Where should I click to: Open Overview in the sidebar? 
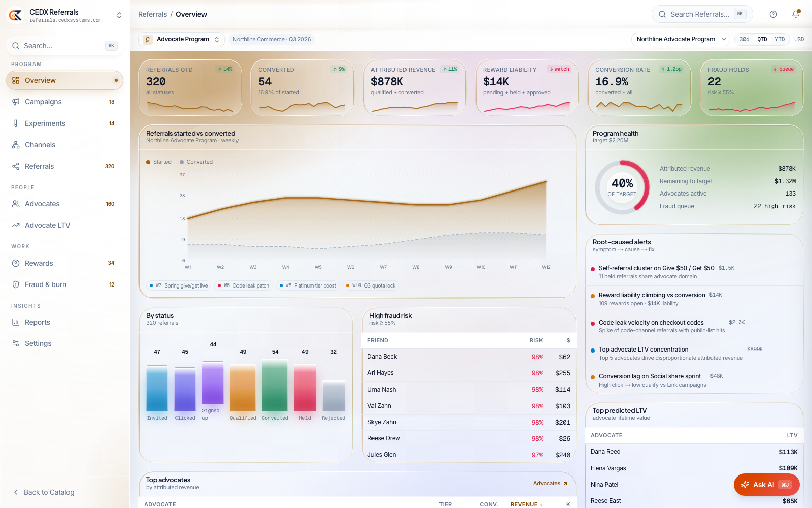(64, 80)
